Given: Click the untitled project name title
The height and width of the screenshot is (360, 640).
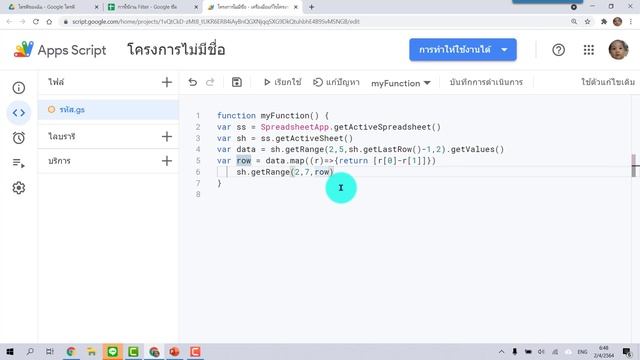Looking at the screenshot, I should [x=176, y=50].
